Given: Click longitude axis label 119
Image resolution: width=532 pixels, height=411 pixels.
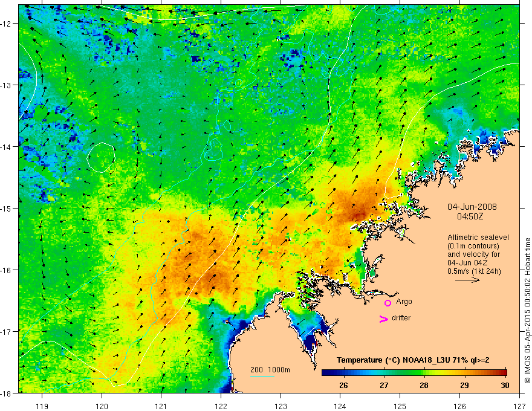Looking at the screenshot, I should click(42, 406).
